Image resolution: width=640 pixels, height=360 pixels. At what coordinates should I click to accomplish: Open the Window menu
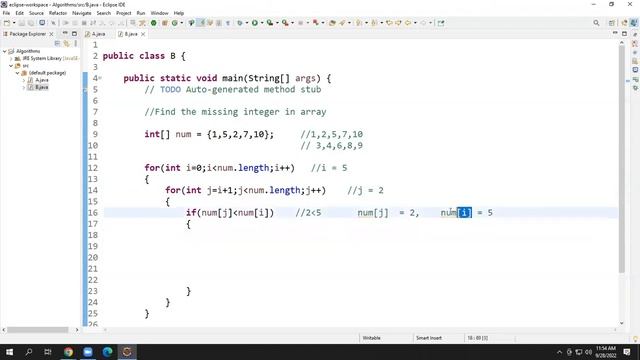[x=159, y=13]
